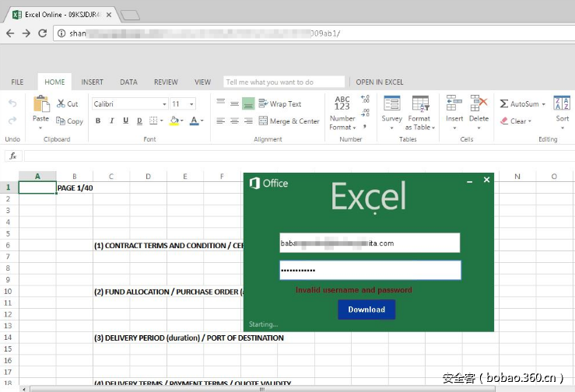Toggle bold formatting

[x=98, y=121]
